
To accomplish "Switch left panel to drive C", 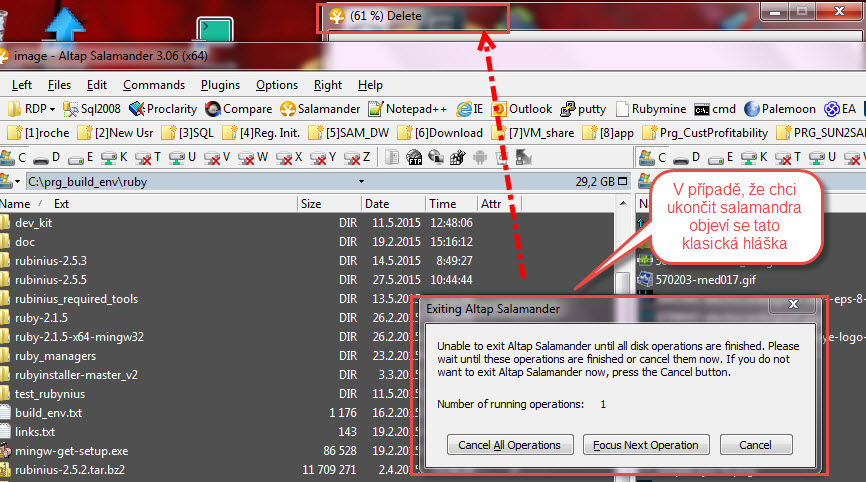I will coord(14,157).
